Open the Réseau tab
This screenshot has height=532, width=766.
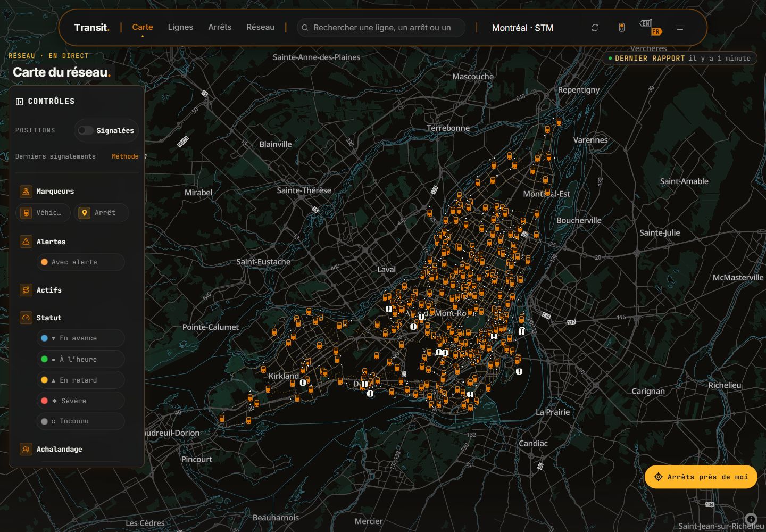[x=261, y=27]
